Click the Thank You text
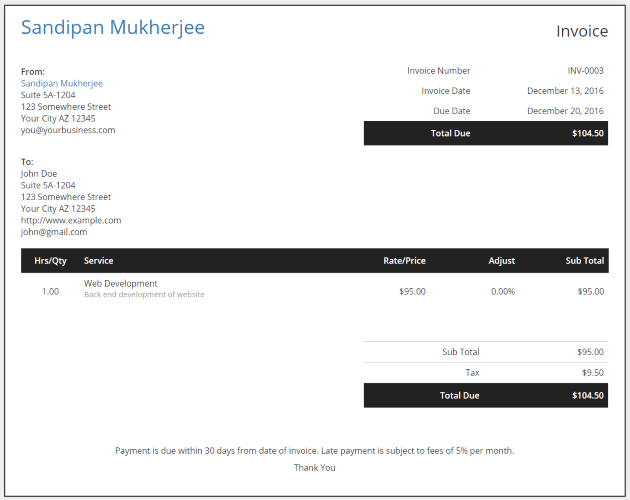 pos(315,468)
